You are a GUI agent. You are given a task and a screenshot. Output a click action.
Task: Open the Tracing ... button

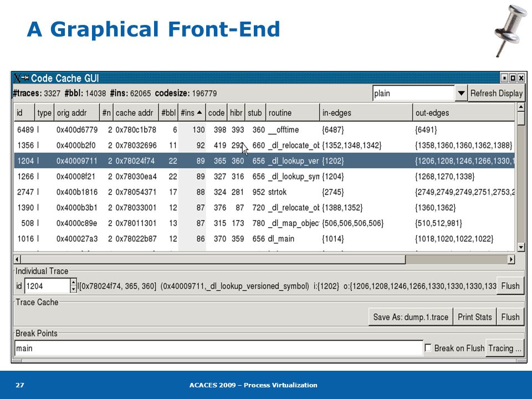pyautogui.click(x=504, y=348)
